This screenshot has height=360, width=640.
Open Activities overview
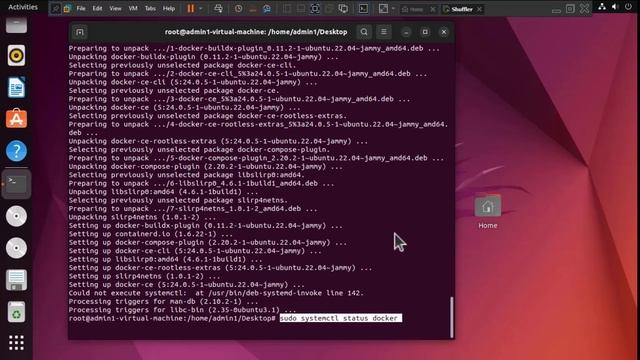click(23, 7)
